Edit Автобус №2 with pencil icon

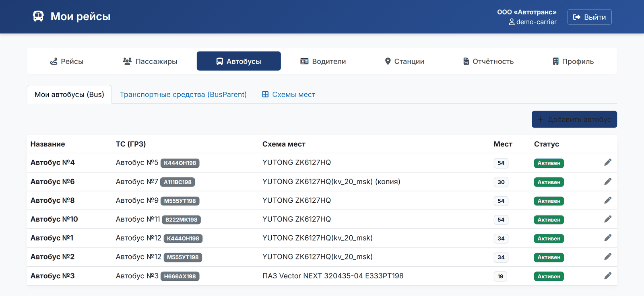coord(608,257)
